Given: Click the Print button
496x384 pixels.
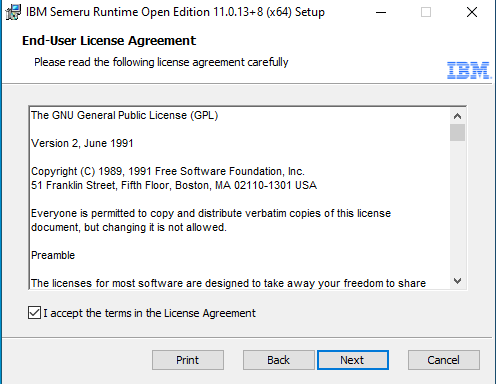Looking at the screenshot, I should coord(188,360).
